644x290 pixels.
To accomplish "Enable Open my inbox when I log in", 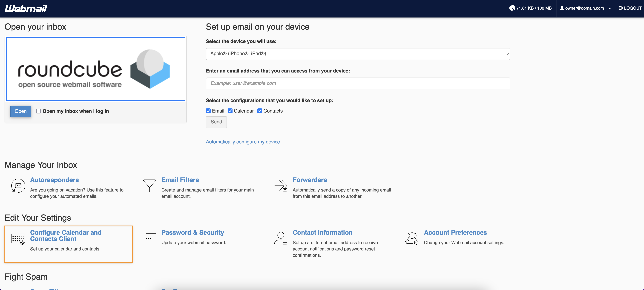I will click(38, 111).
